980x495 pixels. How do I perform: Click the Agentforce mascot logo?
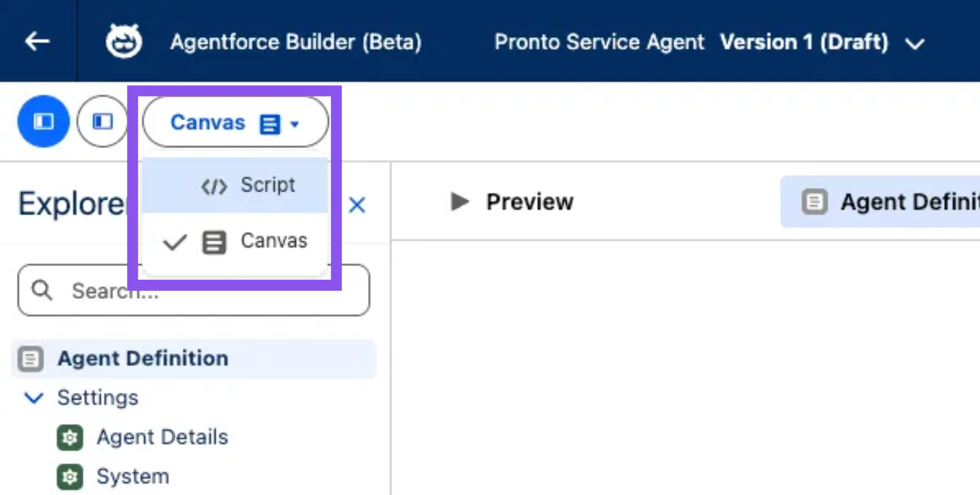[124, 41]
